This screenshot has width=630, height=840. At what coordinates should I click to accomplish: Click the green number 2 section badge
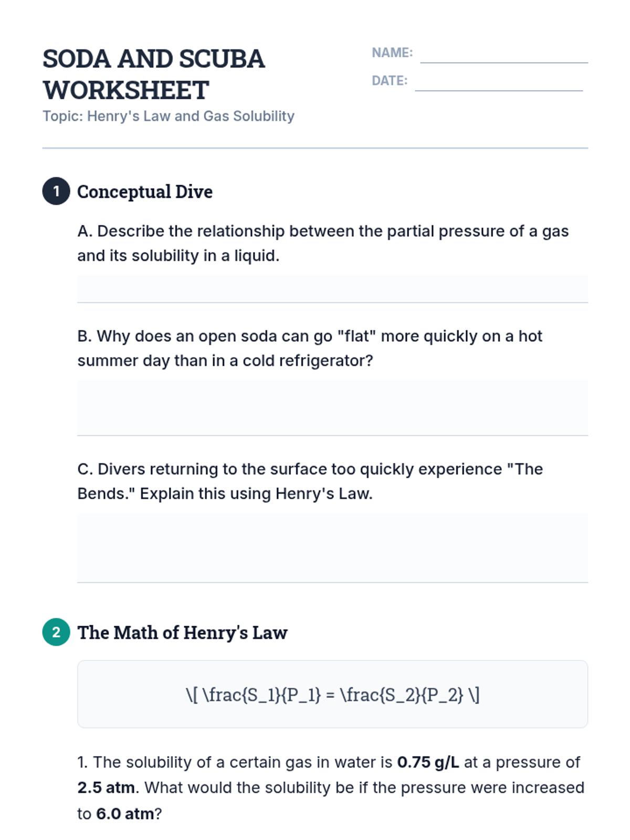[56, 632]
